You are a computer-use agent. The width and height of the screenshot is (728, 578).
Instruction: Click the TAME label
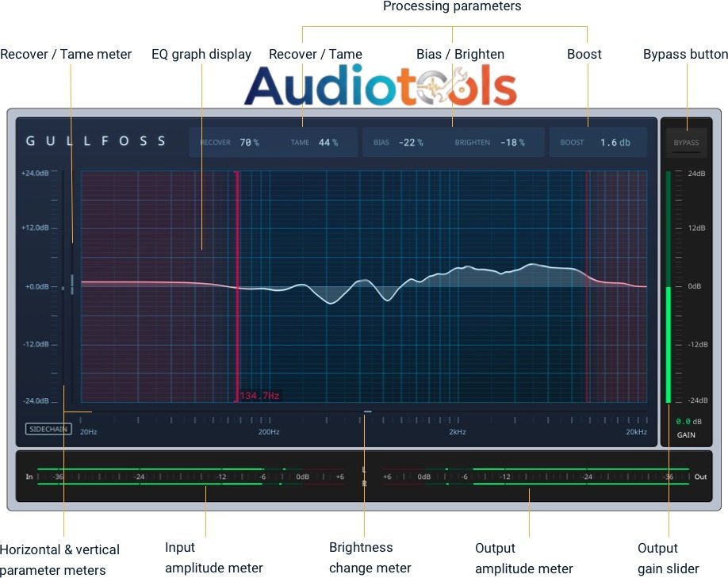[300, 143]
